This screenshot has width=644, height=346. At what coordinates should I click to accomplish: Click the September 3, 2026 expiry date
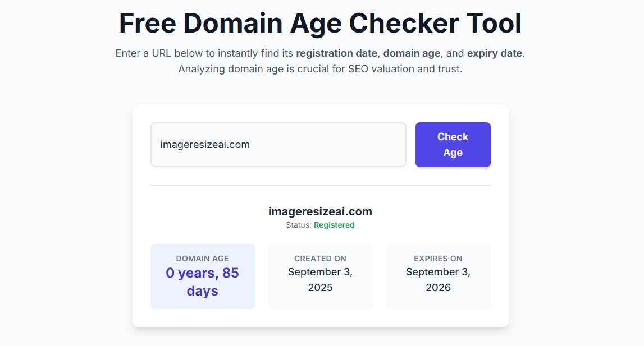[438, 279]
